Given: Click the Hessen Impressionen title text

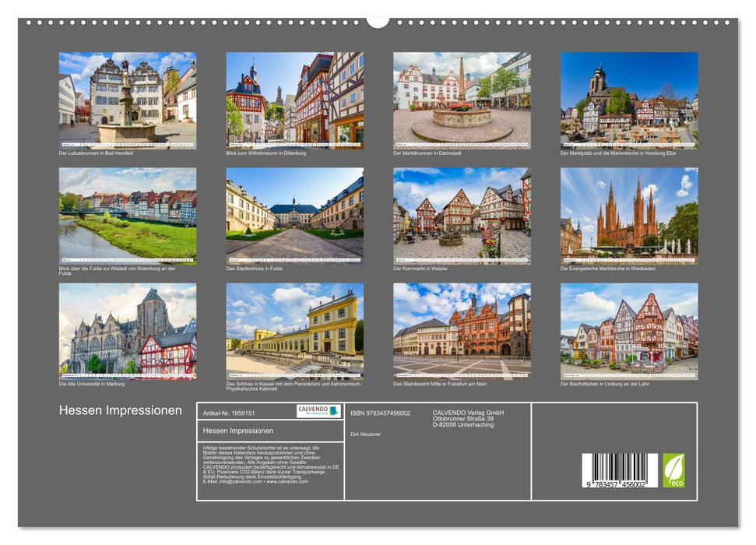Looking at the screenshot, I should tap(121, 407).
